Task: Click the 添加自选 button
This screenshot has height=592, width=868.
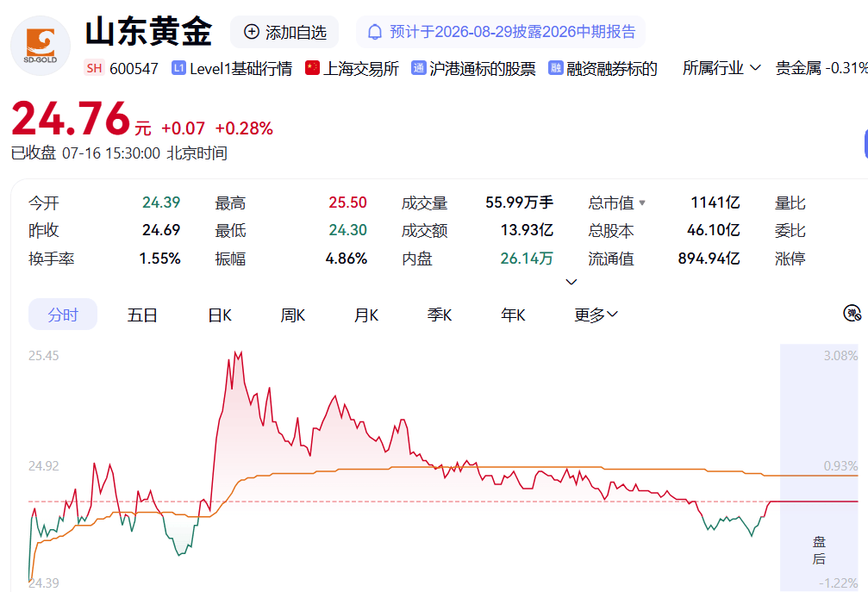Action: [x=284, y=32]
